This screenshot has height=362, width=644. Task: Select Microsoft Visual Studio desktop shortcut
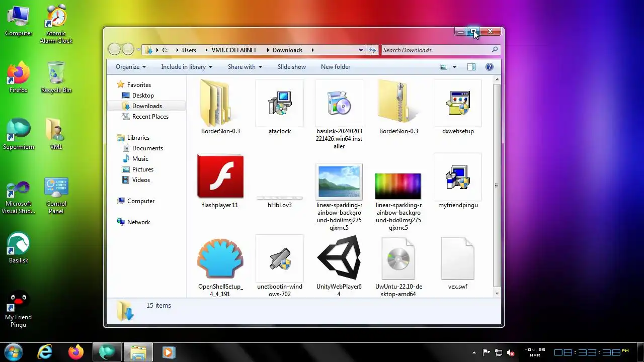coord(19,198)
